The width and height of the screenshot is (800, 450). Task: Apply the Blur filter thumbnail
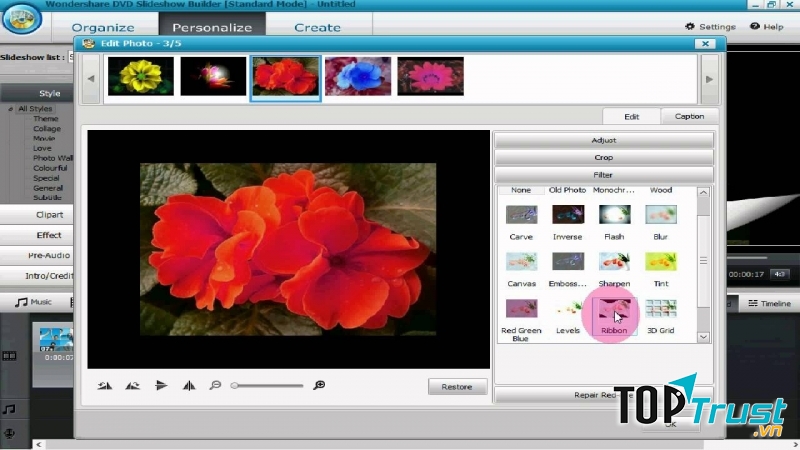(x=661, y=215)
